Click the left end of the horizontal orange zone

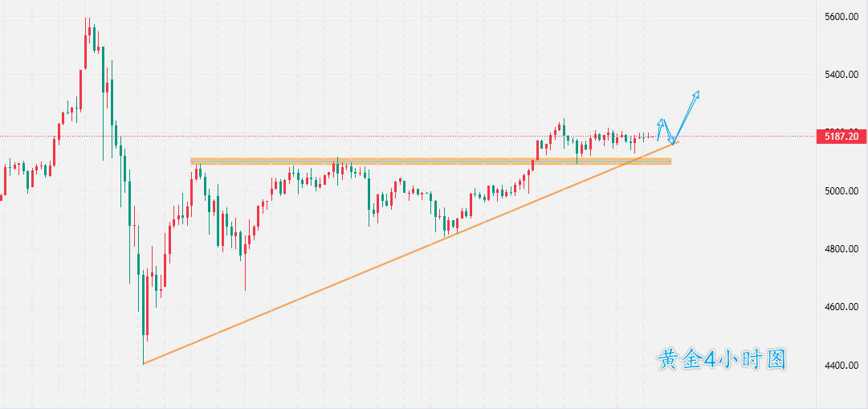193,162
